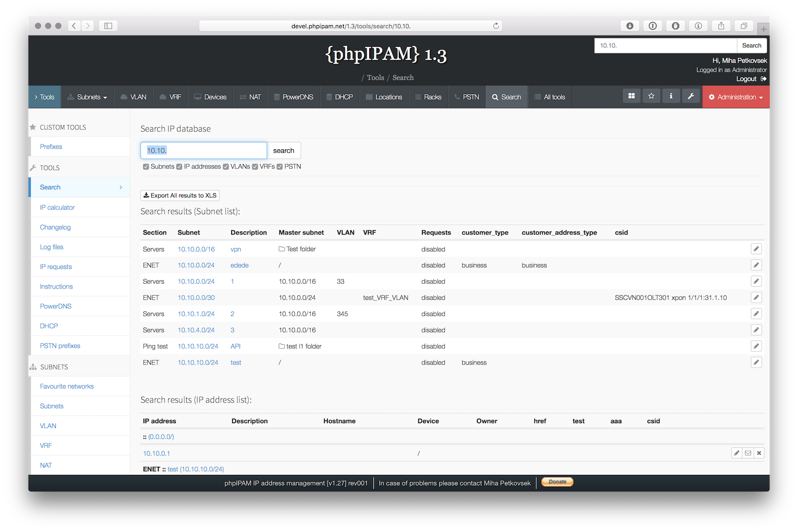Viewport: 798px width, 532px height.
Task: Edit the 10.10.0.0/24 edede subnet row
Action: [756, 266]
